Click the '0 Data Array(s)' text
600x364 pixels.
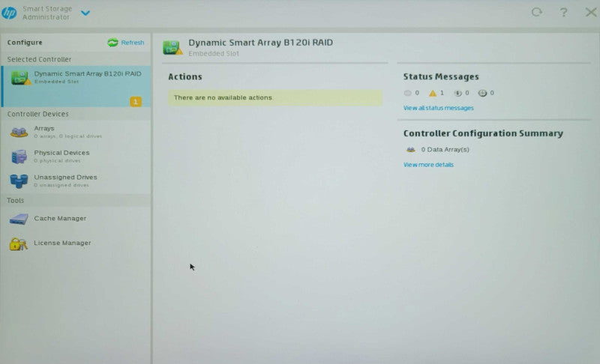pyautogui.click(x=445, y=149)
